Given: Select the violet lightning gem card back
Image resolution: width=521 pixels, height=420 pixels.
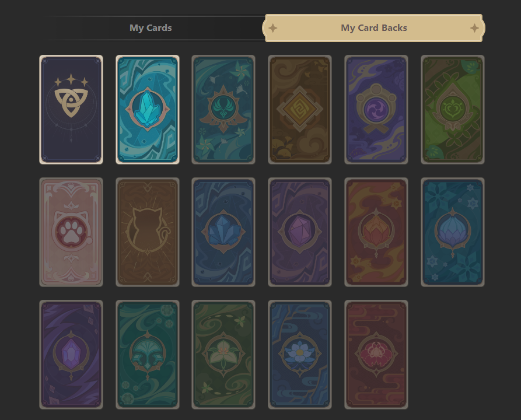Looking at the screenshot, I should [x=71, y=355].
